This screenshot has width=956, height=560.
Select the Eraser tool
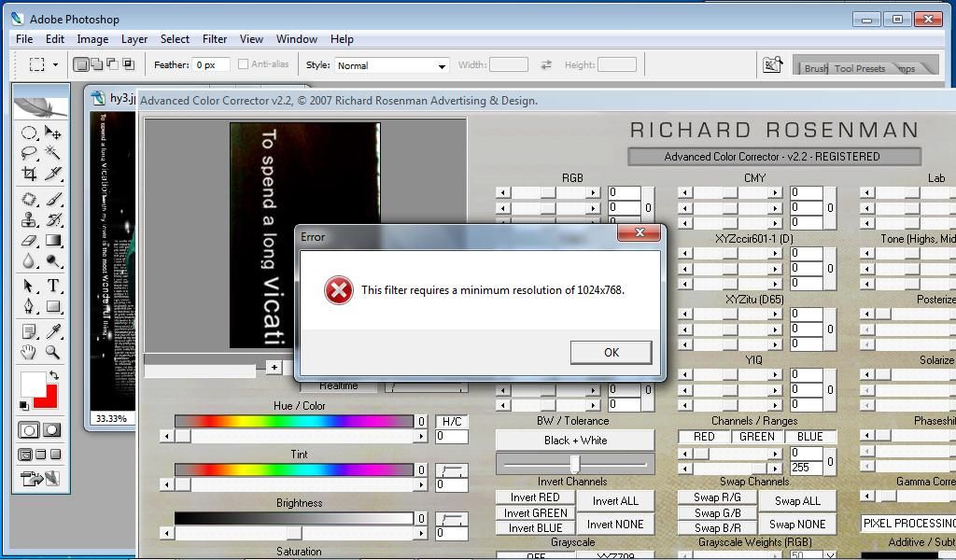tap(29, 240)
